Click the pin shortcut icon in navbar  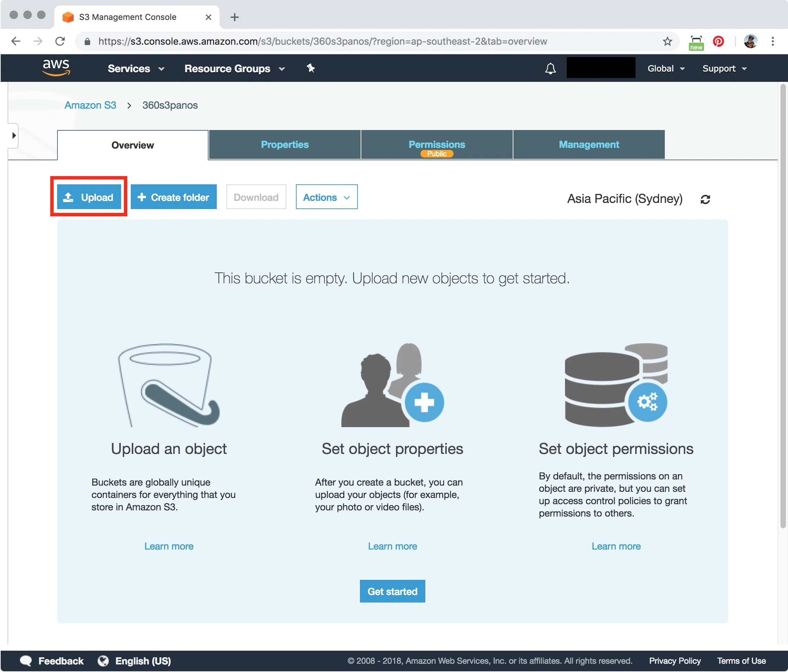(311, 68)
